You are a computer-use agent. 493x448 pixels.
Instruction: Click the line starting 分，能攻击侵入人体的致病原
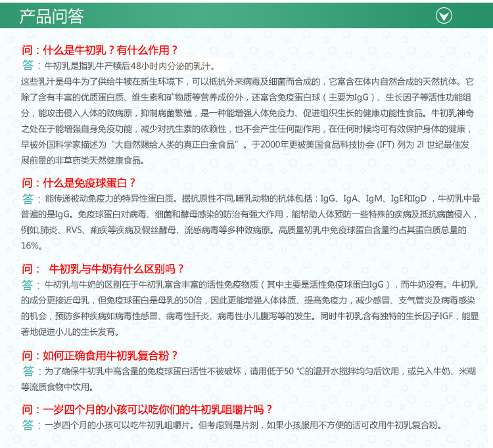247,113
